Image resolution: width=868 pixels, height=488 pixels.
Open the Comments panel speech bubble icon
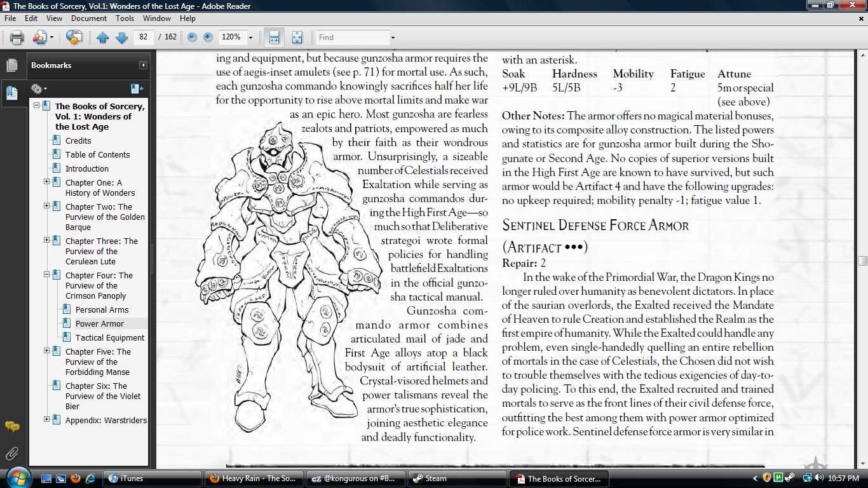click(x=11, y=426)
